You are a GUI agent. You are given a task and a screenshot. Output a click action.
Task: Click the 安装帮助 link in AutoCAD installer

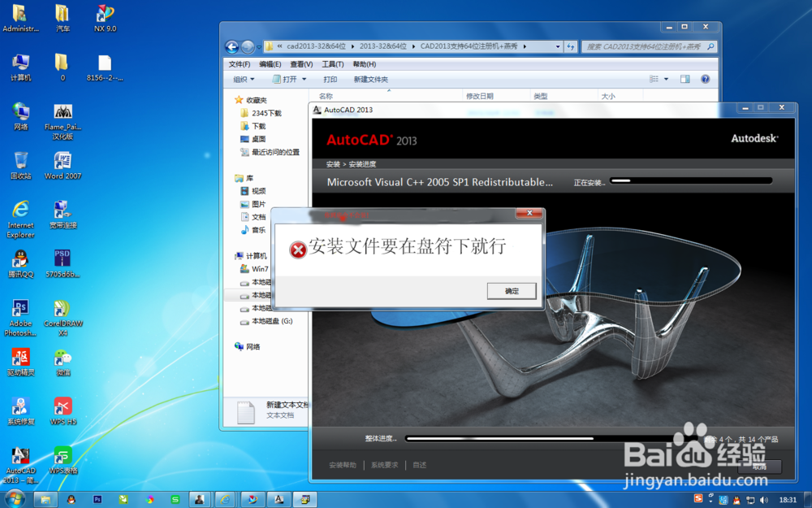(x=343, y=465)
